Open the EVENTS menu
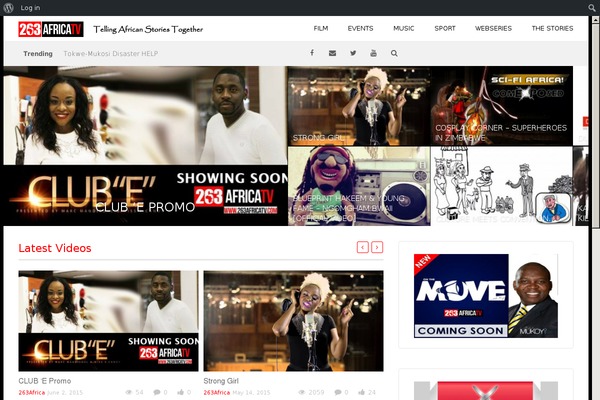600x400 pixels. coord(360,28)
